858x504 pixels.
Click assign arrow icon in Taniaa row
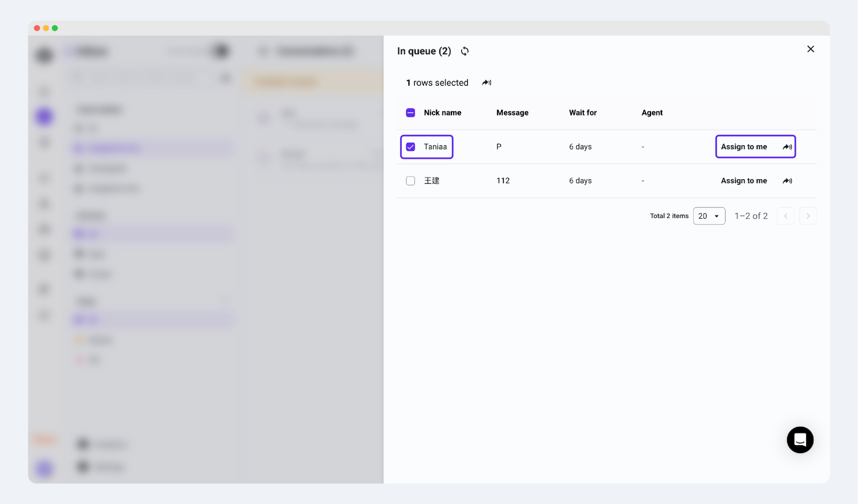pyautogui.click(x=787, y=147)
